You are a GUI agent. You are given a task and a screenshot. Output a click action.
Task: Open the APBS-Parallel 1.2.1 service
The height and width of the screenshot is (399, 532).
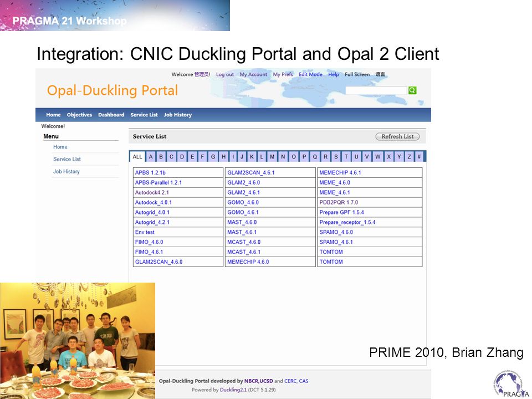pyautogui.click(x=158, y=182)
